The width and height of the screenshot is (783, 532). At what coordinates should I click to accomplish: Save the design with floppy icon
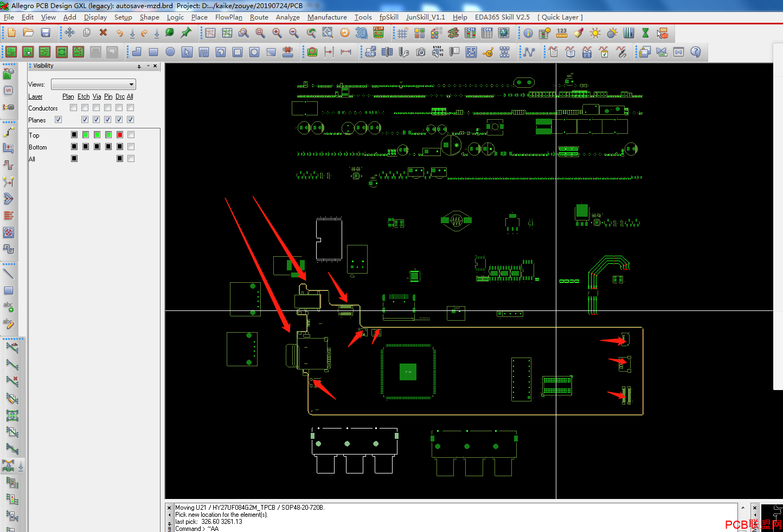(46, 33)
